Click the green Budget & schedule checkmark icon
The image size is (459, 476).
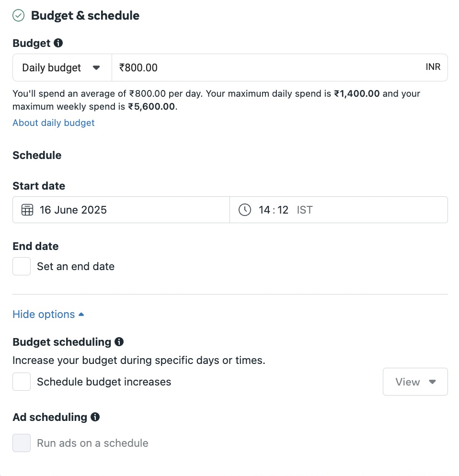point(18,16)
